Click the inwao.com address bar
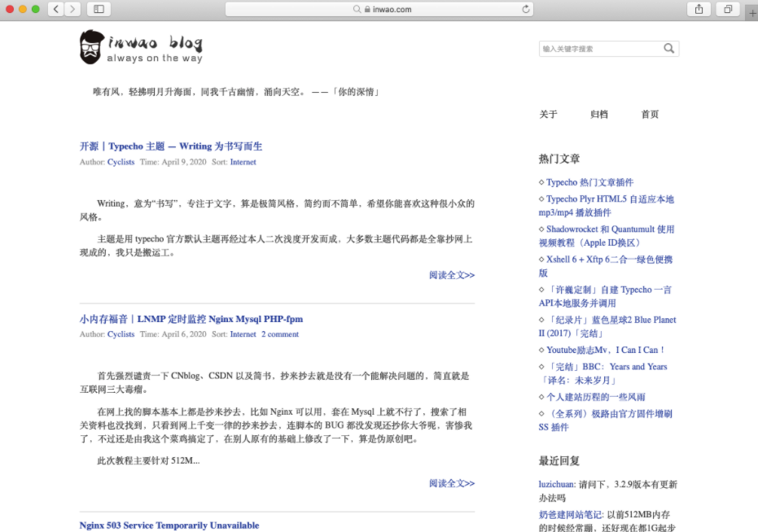758x532 pixels. pos(381,9)
